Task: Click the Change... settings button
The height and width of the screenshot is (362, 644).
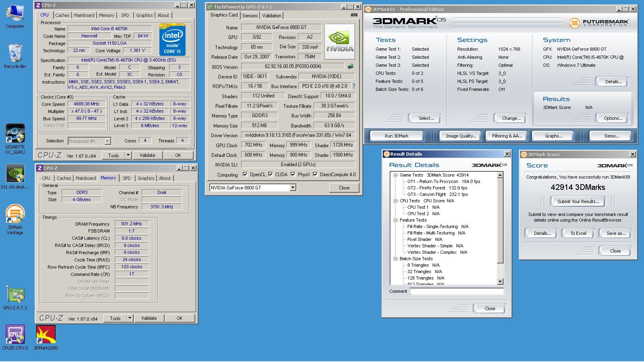Action: click(511, 118)
